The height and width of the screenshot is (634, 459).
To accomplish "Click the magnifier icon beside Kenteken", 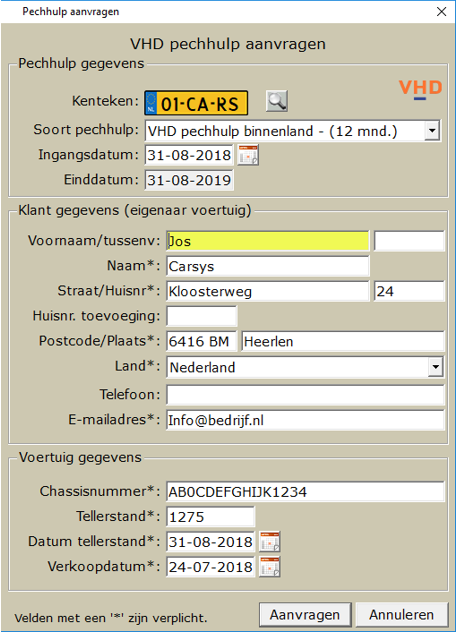I will (277, 101).
